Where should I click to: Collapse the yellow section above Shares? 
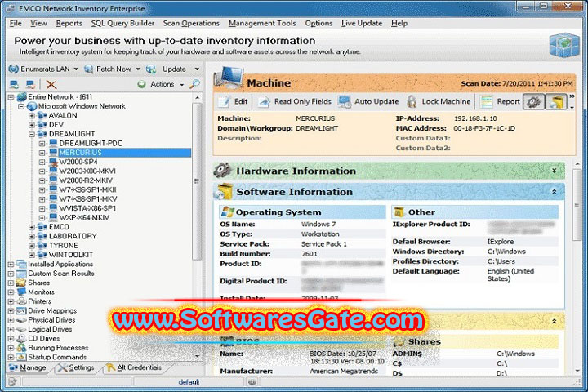click(555, 322)
